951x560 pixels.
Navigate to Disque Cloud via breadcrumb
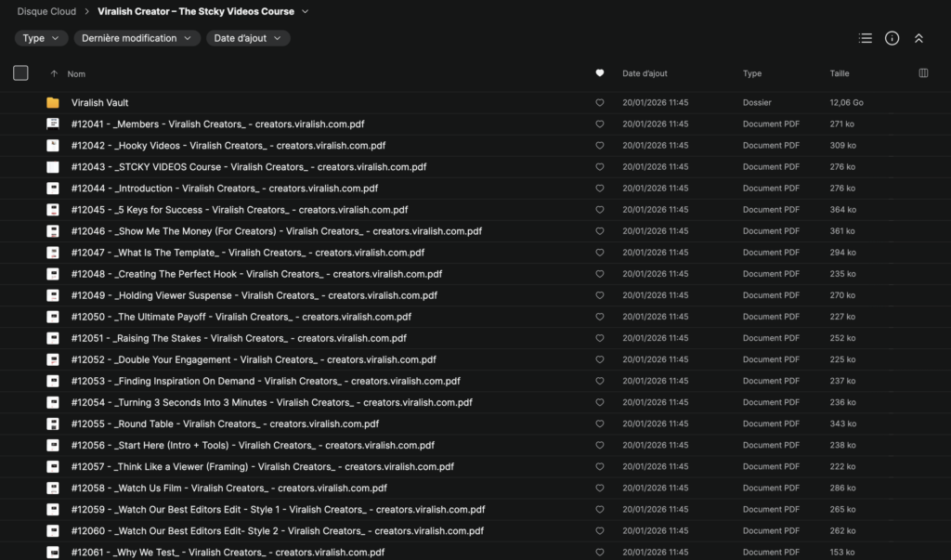click(x=46, y=11)
